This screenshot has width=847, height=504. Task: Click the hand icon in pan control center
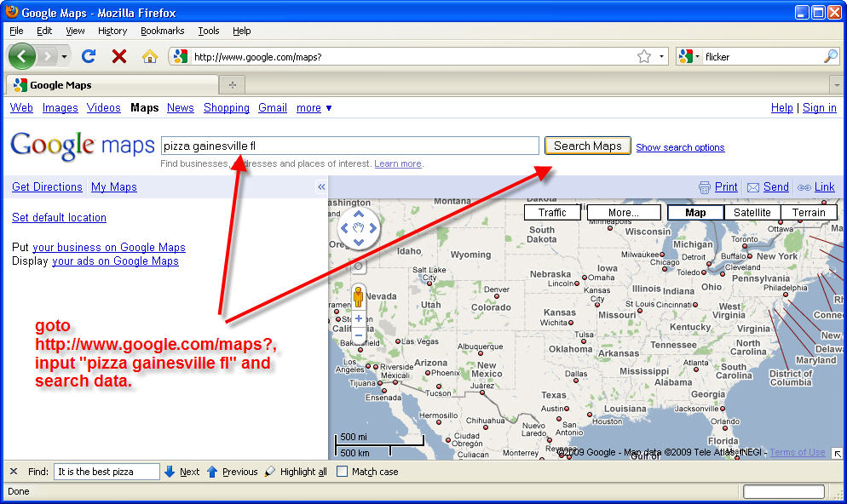[x=359, y=228]
